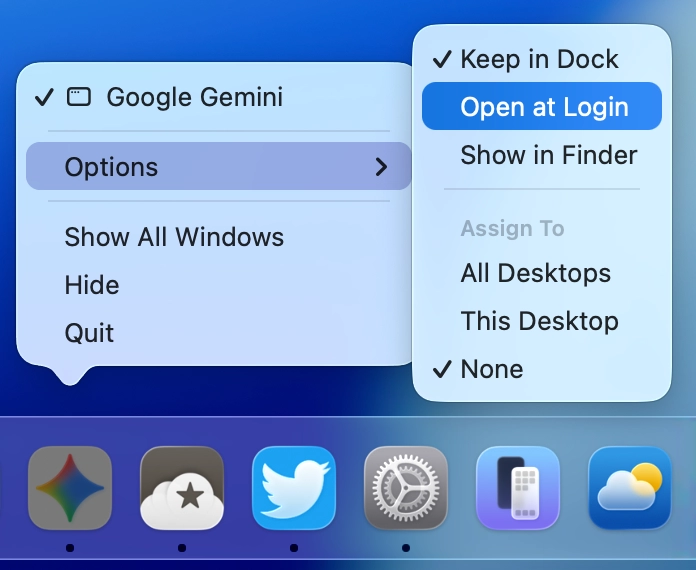The width and height of the screenshot is (696, 570).
Task: Open the Weather app in the Dock
Action: click(629, 487)
